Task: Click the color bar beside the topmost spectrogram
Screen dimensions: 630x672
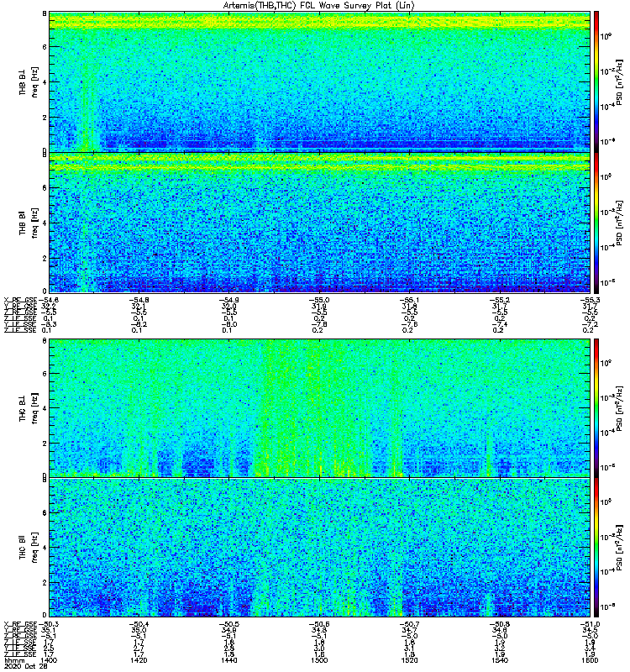Action: (x=596, y=80)
